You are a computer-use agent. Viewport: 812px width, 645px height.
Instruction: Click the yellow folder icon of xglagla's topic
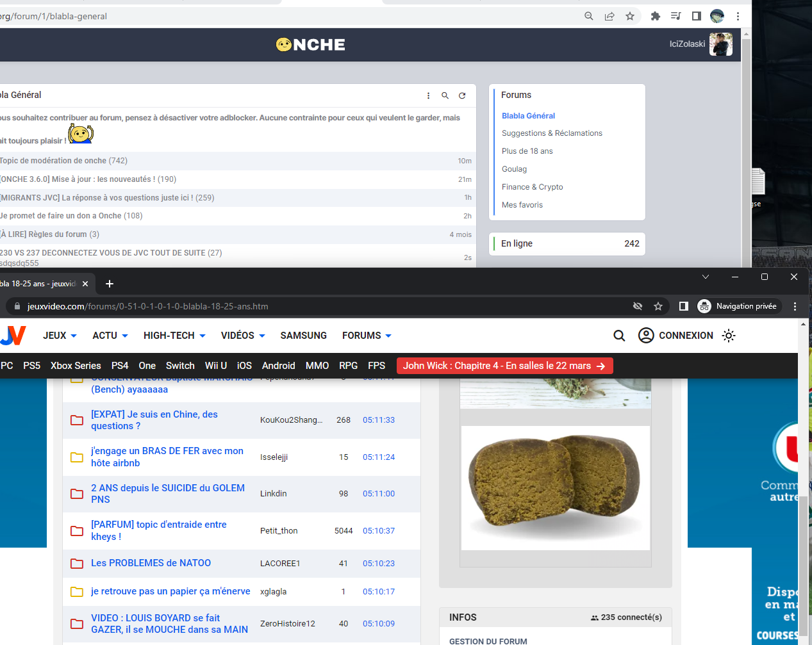[x=77, y=592]
